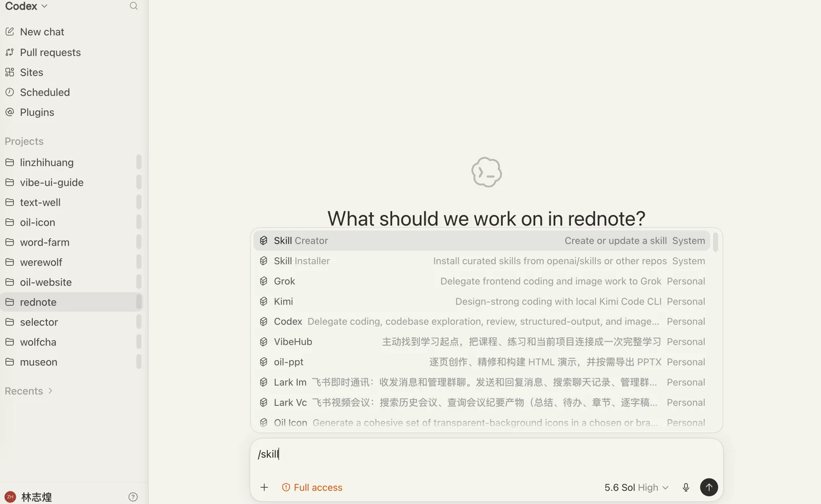This screenshot has height=504, width=821.
Task: Choose the Oil Icon skill
Action: [482, 422]
